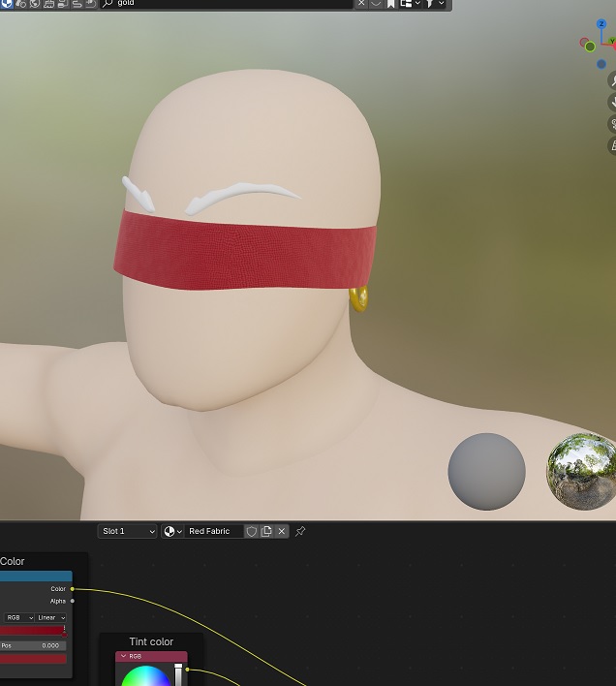Open the red color swatch below Pos
Viewport: 616px width, 686px height.
(x=33, y=659)
